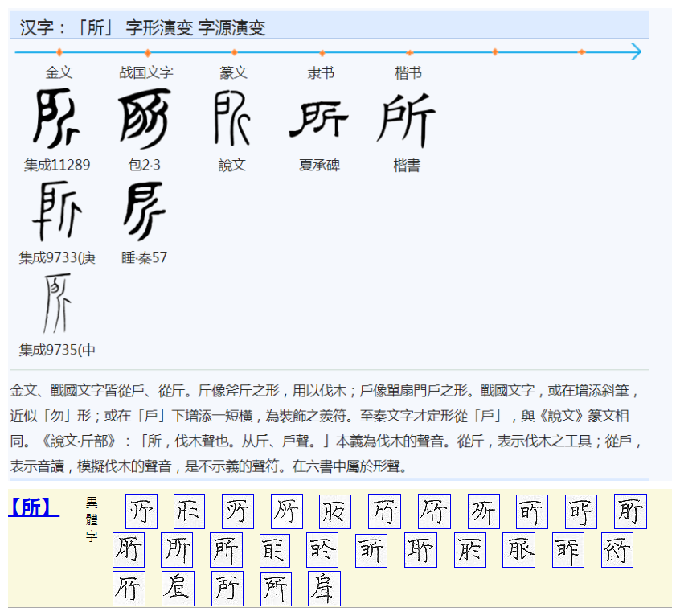This screenshot has height=616, width=680.
Task: Click the timeline dot above 楷书
Action: click(x=409, y=53)
